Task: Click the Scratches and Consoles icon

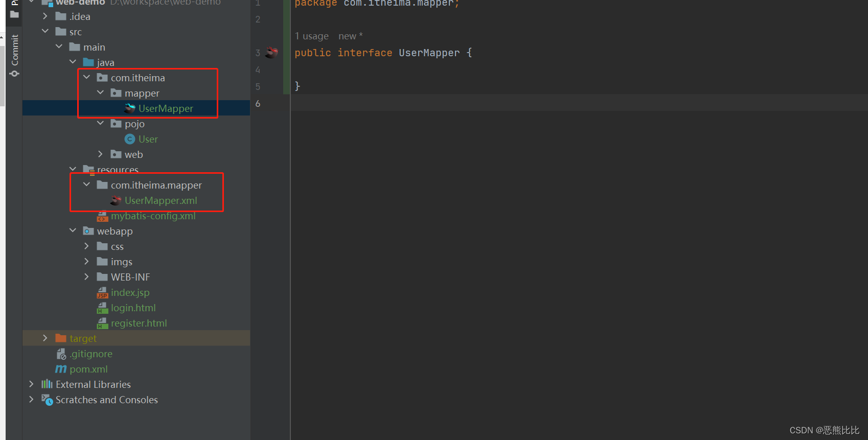Action: (47, 400)
